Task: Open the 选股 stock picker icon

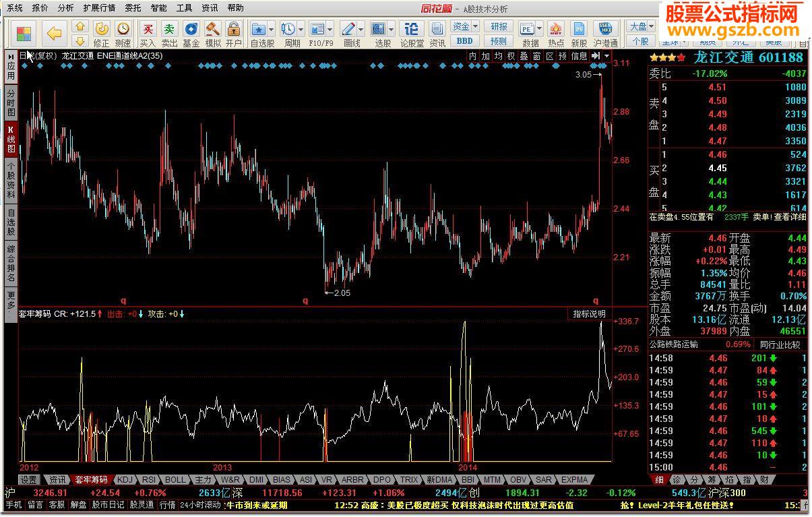Action: [x=378, y=33]
